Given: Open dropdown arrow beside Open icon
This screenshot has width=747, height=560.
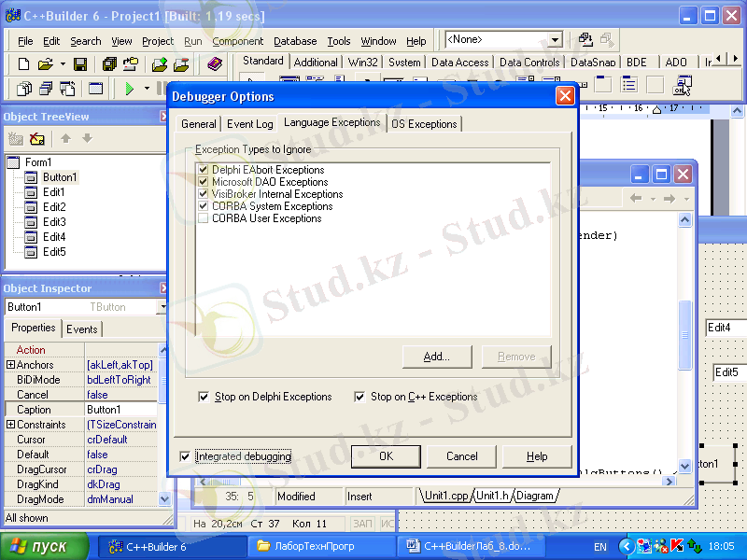Looking at the screenshot, I should pyautogui.click(x=63, y=64).
